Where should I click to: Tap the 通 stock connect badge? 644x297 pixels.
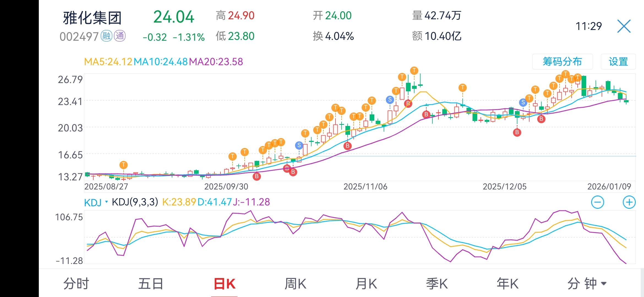coord(120,36)
